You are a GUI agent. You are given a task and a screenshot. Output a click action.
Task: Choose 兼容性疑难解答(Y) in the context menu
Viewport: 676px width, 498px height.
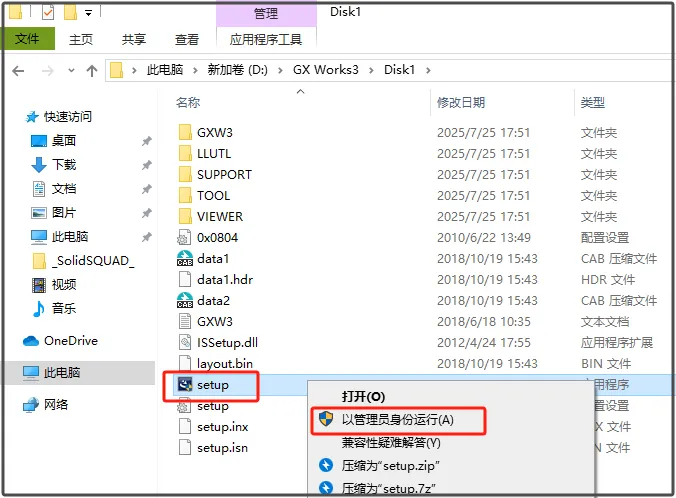(x=391, y=443)
